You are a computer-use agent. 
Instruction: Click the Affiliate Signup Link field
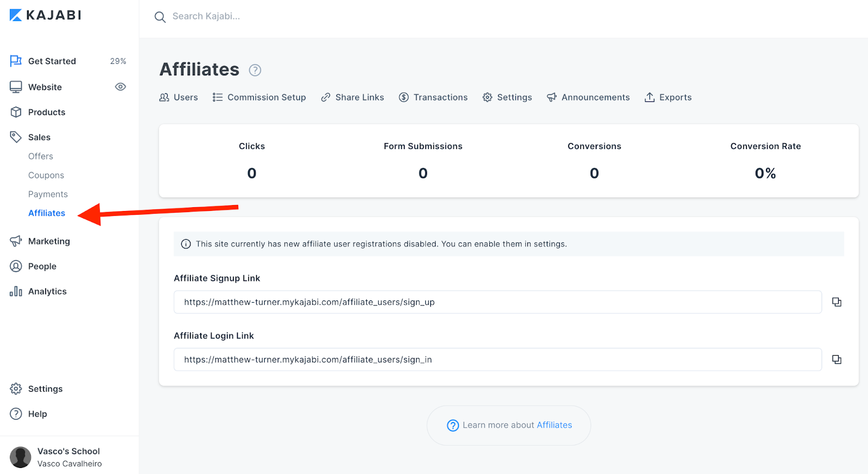(x=497, y=302)
